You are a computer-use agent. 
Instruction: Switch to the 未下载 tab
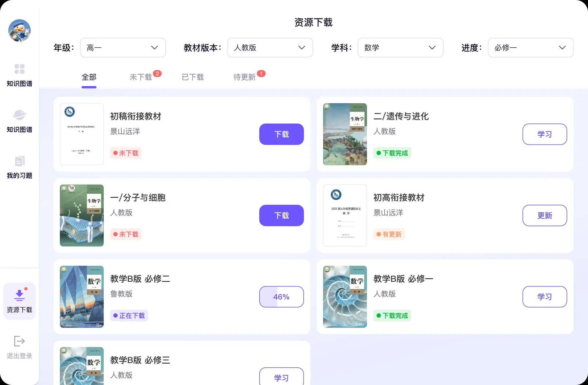pyautogui.click(x=141, y=77)
